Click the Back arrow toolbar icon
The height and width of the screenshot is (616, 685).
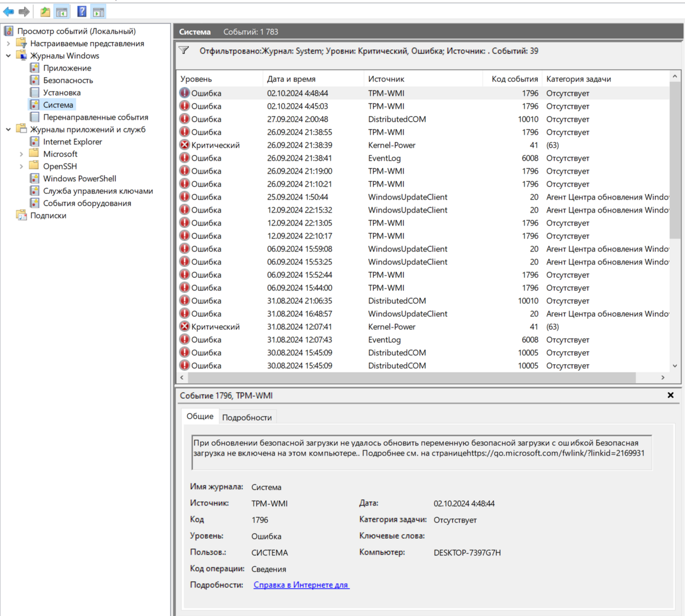pos(8,11)
